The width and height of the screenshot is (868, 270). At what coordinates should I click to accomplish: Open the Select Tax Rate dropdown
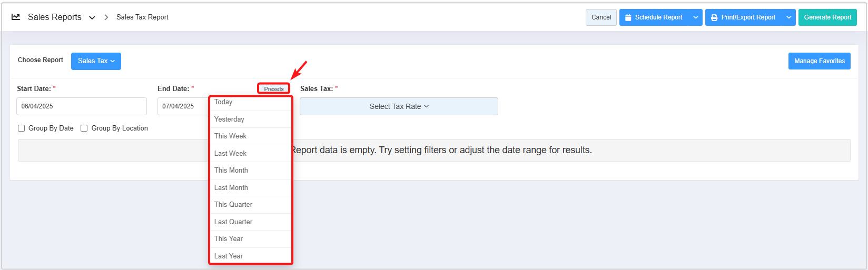(399, 106)
